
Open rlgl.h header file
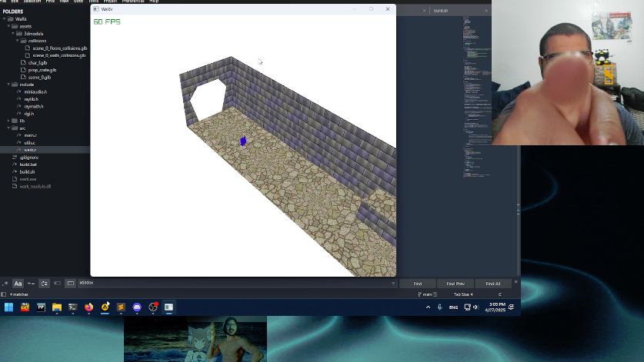28,114
